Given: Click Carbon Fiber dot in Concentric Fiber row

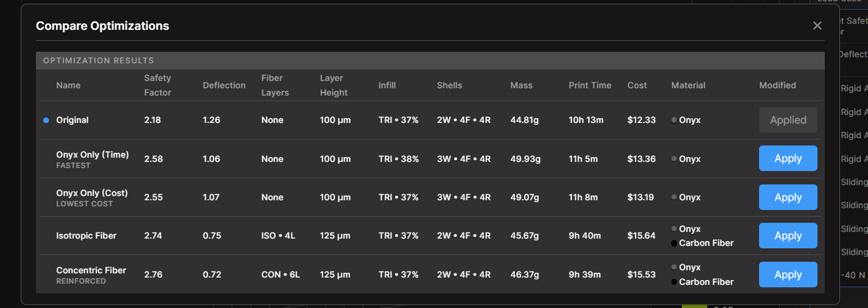Looking at the screenshot, I should 674,282.
